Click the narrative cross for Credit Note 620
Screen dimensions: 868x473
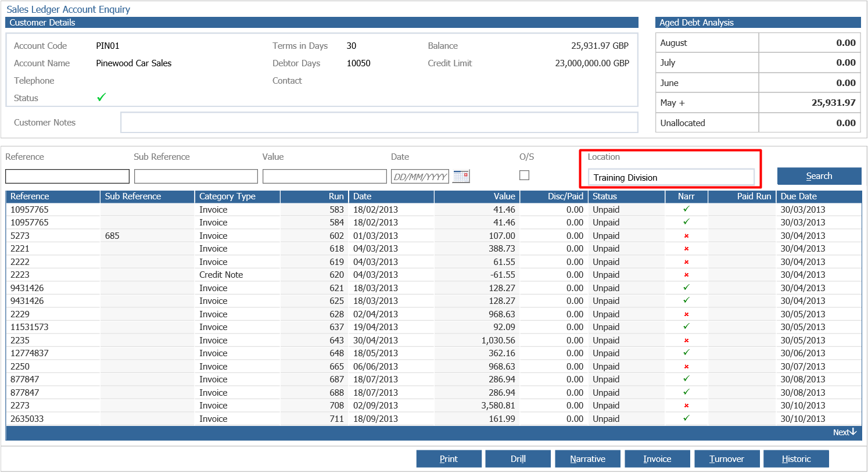pos(686,275)
